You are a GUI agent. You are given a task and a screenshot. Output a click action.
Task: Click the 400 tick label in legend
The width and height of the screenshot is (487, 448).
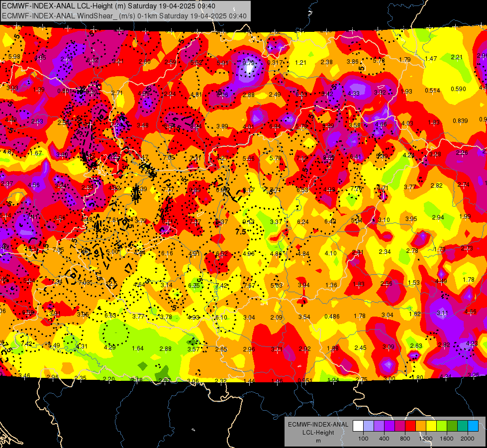click(384, 439)
